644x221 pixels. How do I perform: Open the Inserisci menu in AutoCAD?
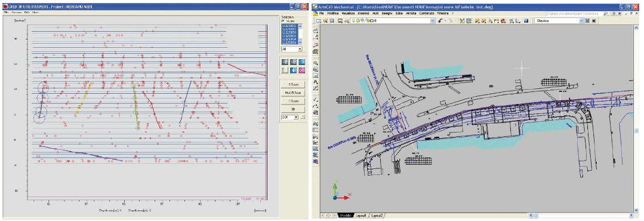[x=363, y=13]
